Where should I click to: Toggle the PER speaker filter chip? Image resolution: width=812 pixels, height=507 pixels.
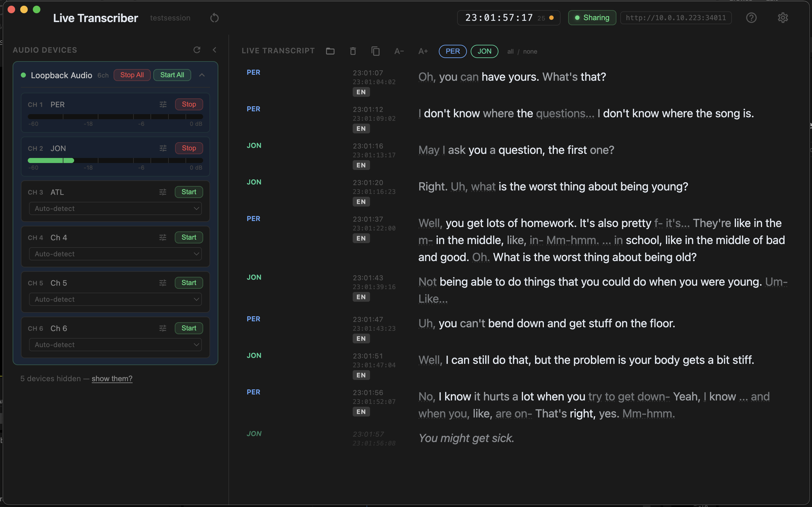click(x=452, y=51)
